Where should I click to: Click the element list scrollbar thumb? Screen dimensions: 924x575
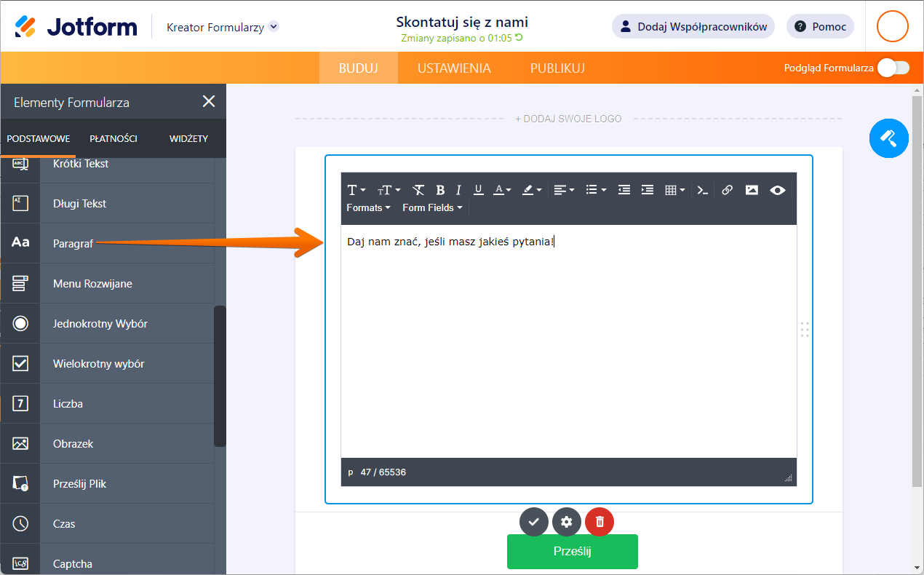(x=220, y=376)
